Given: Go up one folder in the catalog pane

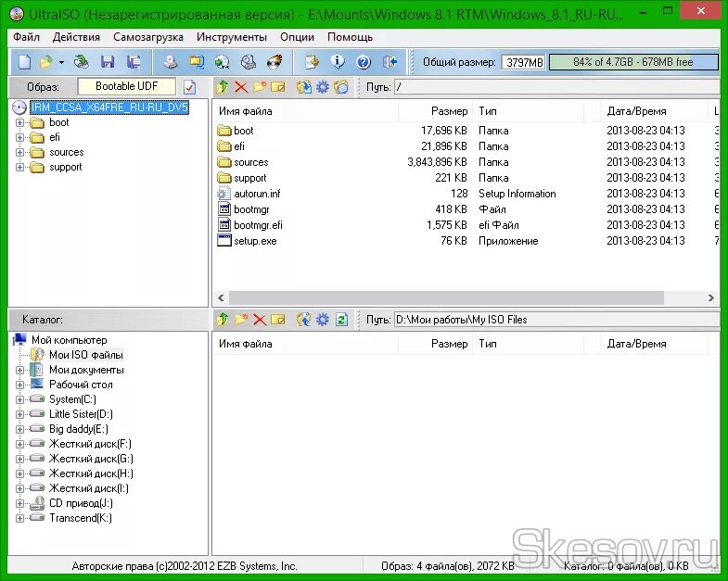Looking at the screenshot, I should (223, 320).
